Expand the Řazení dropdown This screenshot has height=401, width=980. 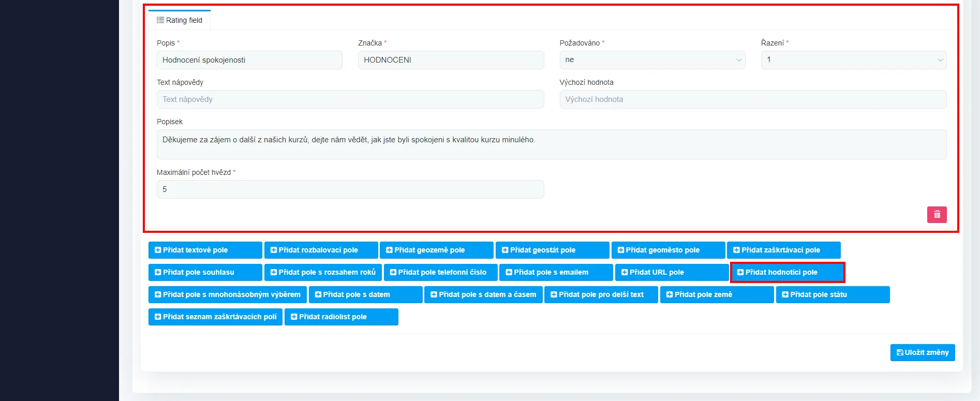coord(853,60)
